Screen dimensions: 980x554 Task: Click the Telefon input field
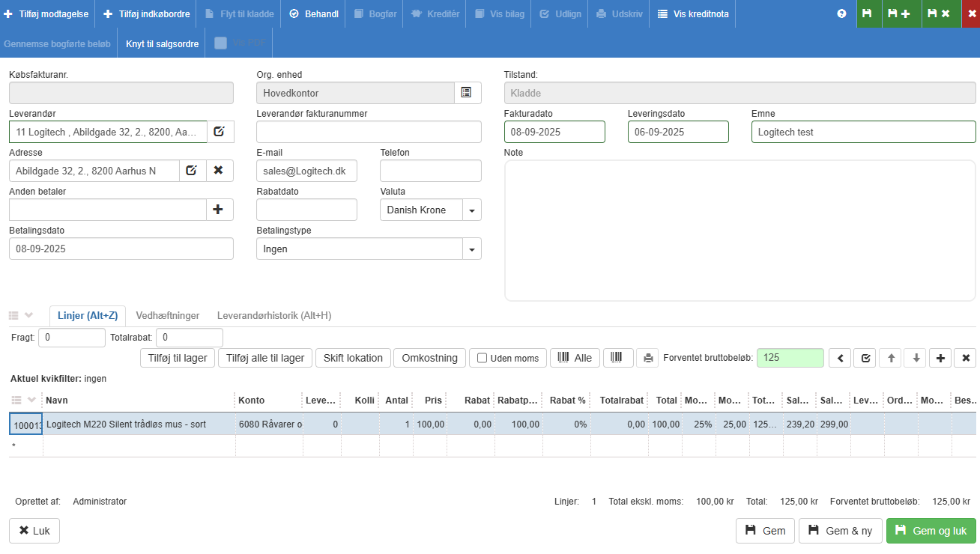(431, 171)
